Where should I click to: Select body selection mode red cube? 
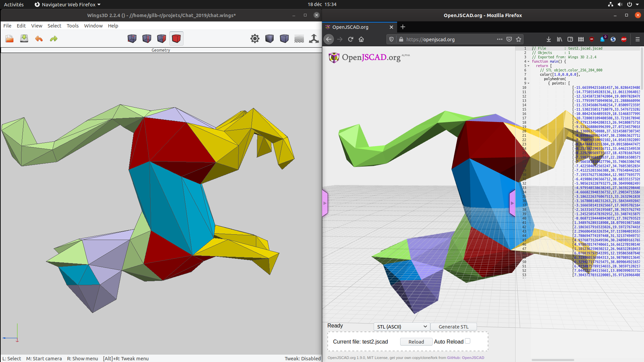tap(176, 39)
